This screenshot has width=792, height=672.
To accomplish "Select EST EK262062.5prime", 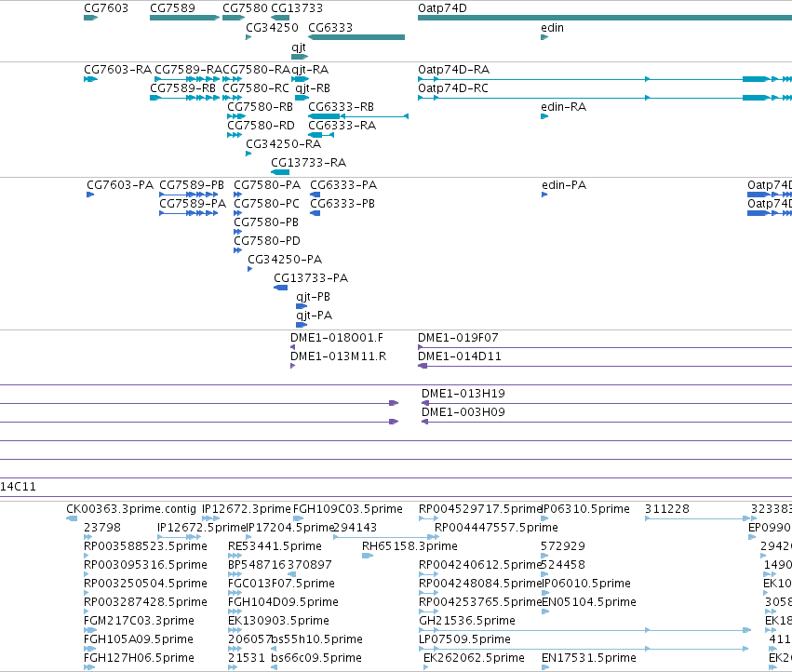I will click(x=426, y=668).
